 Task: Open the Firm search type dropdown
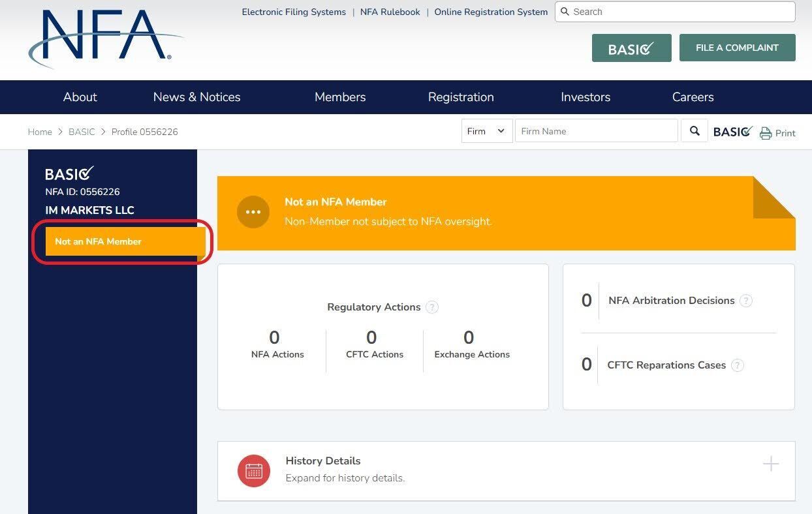[x=487, y=131]
